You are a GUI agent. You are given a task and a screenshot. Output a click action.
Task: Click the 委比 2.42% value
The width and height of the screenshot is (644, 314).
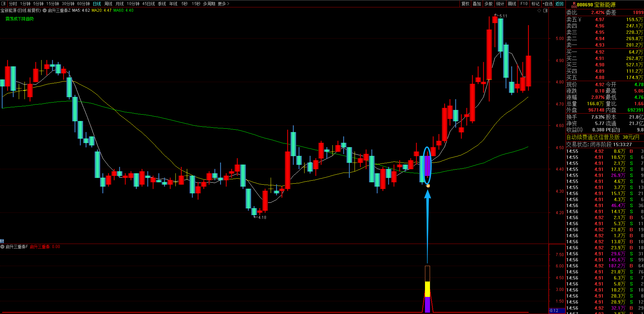(598, 12)
